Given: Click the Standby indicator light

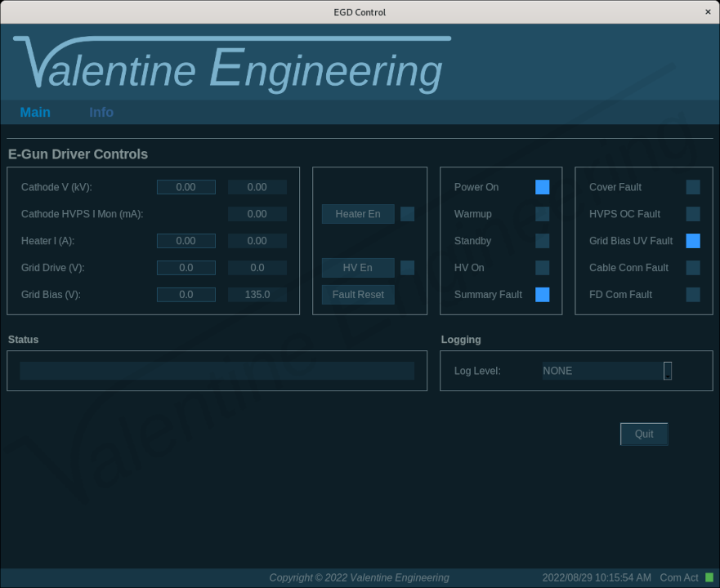Looking at the screenshot, I should [x=543, y=241].
